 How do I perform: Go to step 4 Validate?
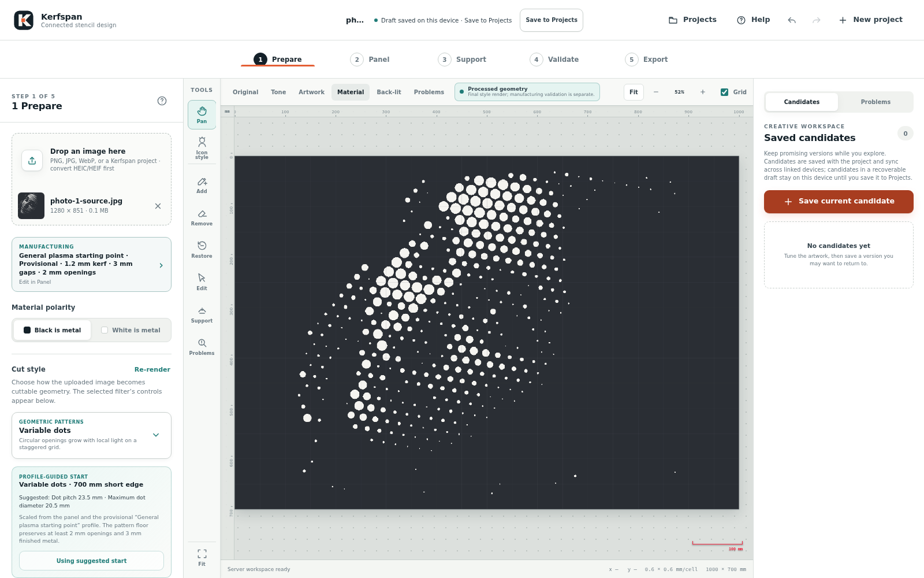[554, 60]
